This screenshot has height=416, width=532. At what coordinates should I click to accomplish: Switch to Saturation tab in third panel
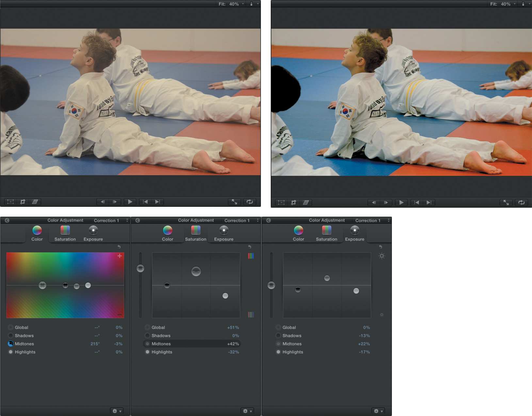[x=327, y=233]
